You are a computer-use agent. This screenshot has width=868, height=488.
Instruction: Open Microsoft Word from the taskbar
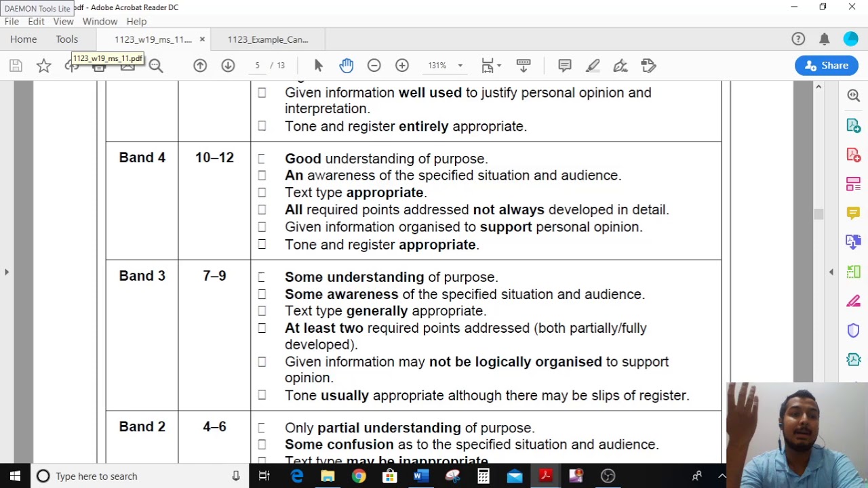[421, 476]
